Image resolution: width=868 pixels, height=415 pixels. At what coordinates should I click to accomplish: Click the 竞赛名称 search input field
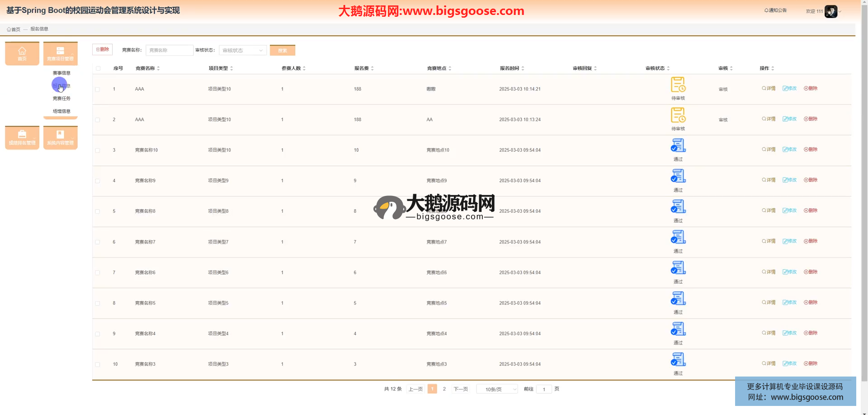169,50
